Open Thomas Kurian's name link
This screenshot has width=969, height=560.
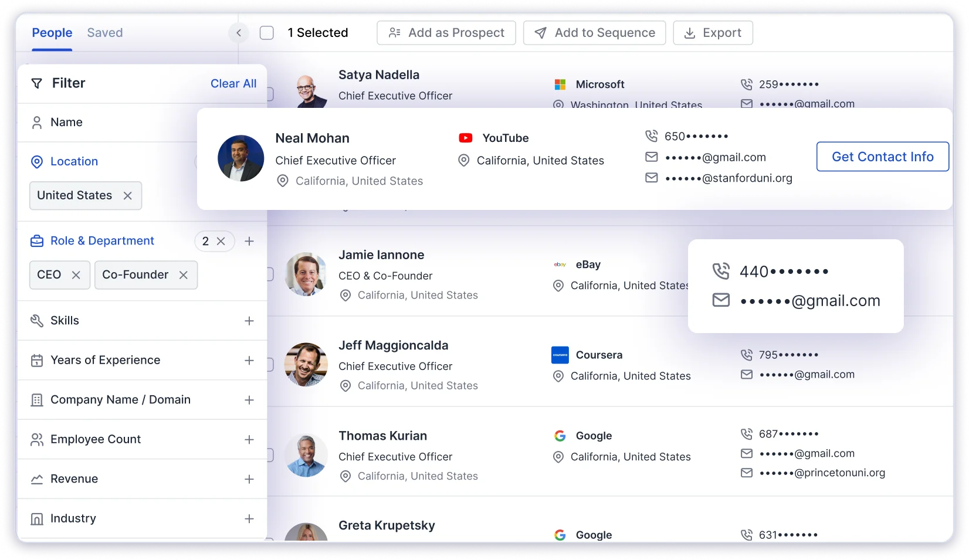383,436
